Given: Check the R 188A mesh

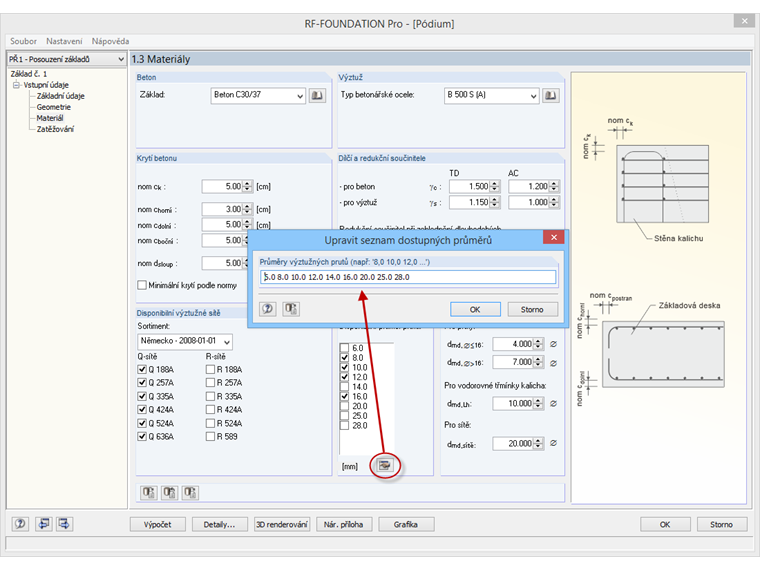Looking at the screenshot, I should 210,369.
